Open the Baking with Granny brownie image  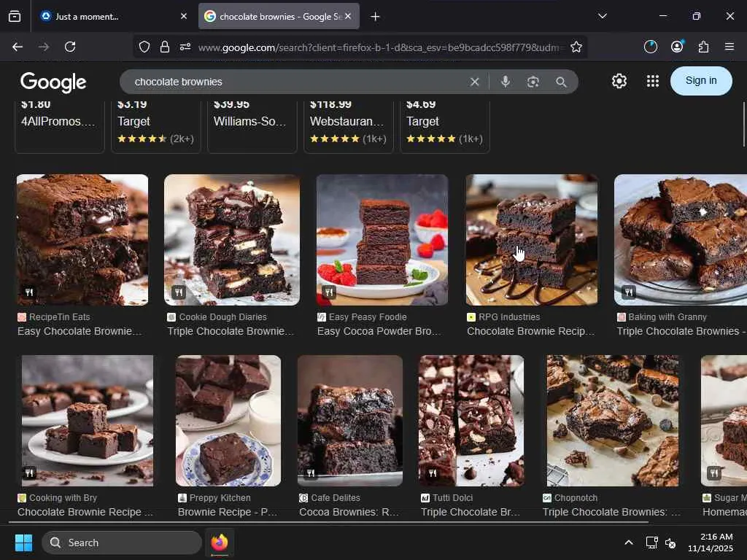coord(681,239)
